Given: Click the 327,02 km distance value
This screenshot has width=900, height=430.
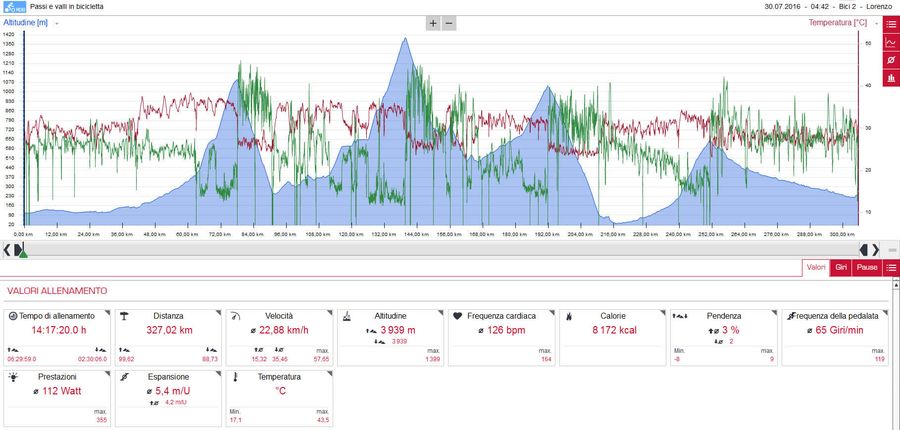Looking at the screenshot, I should (x=168, y=330).
